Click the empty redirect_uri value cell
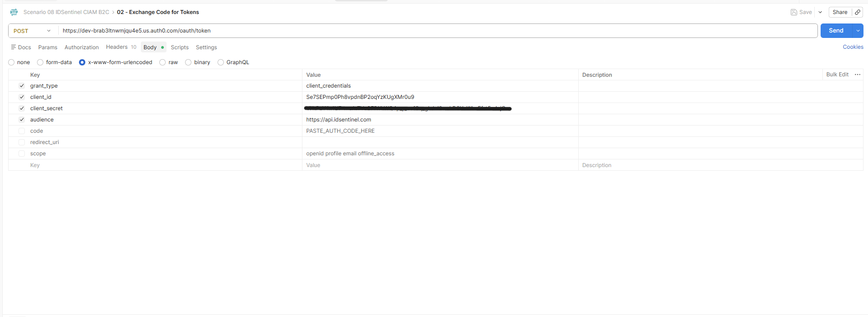Image resolution: width=868 pixels, height=317 pixels. coord(440,142)
